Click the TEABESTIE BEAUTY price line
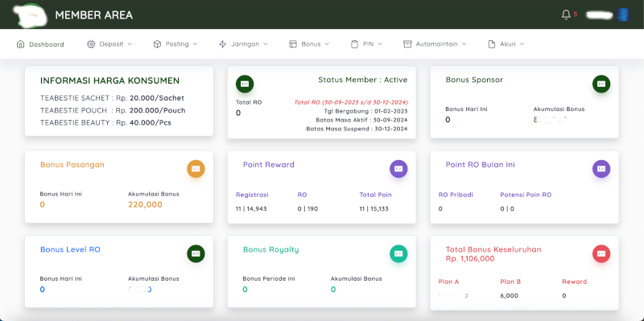This screenshot has width=644, height=321. click(106, 123)
